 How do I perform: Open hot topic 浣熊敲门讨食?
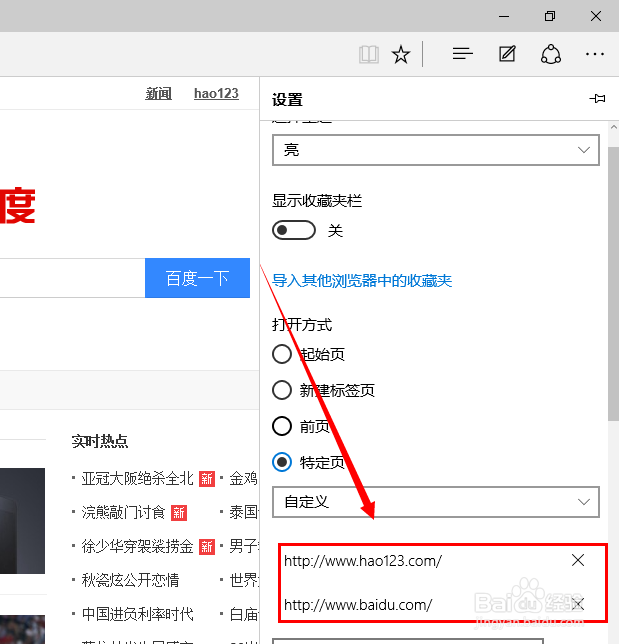[123, 512]
